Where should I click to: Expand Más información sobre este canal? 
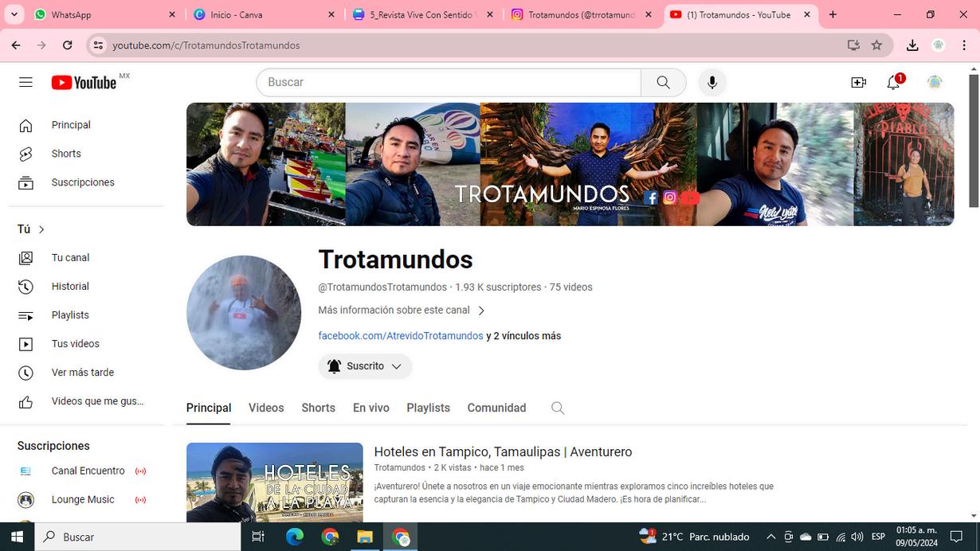[x=401, y=311]
